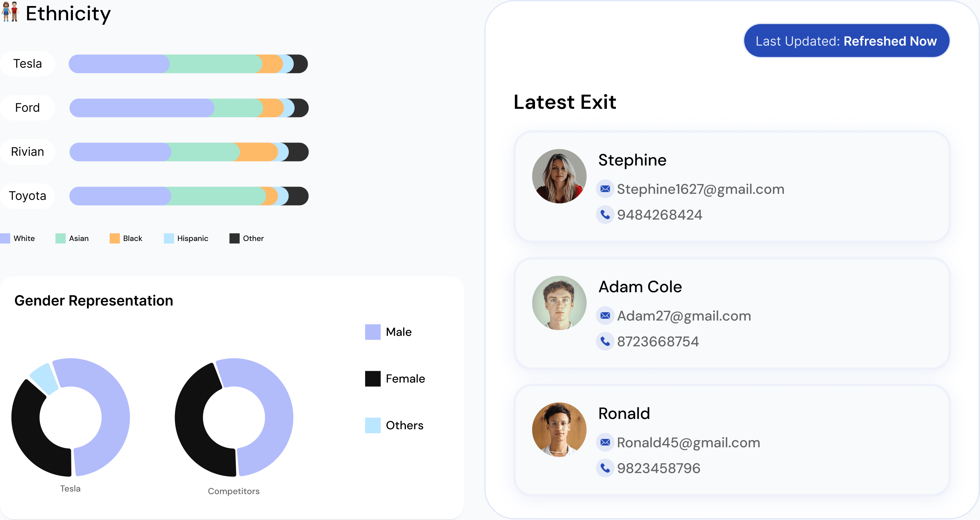Viewport: 980px width, 520px height.
Task: Click the email icon on Ronald's card
Action: [x=605, y=442]
